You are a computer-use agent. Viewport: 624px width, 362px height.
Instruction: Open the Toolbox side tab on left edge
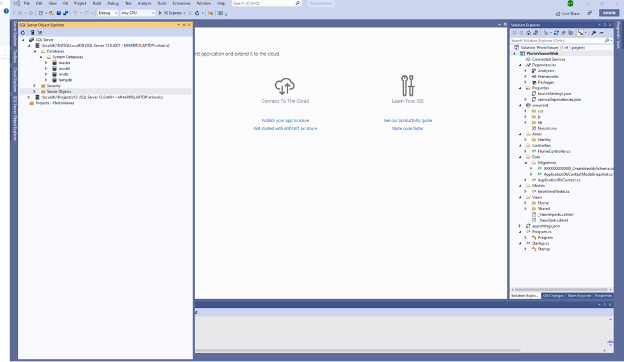pos(15,56)
